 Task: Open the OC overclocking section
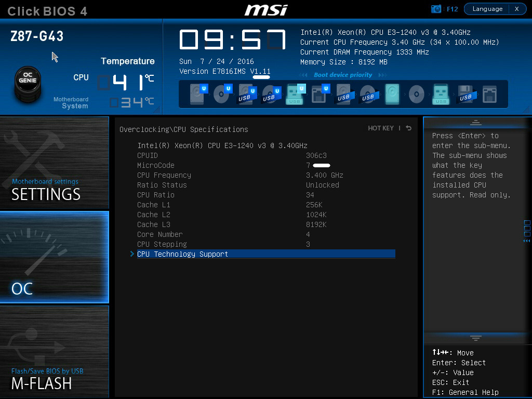54,257
